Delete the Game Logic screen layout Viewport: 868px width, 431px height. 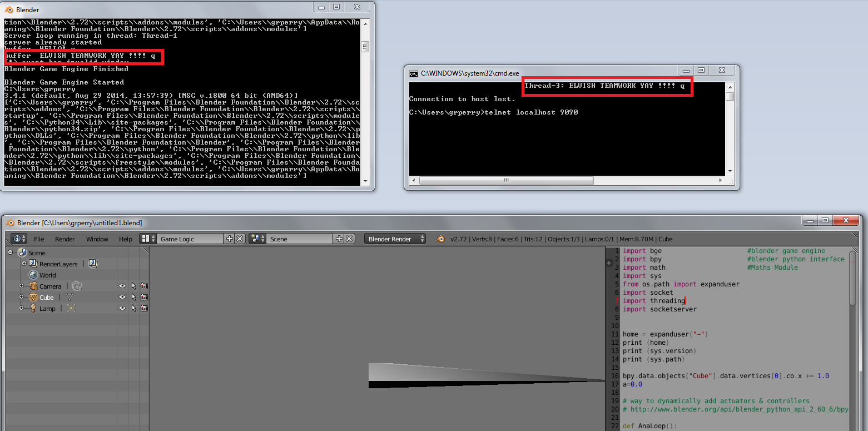point(240,239)
